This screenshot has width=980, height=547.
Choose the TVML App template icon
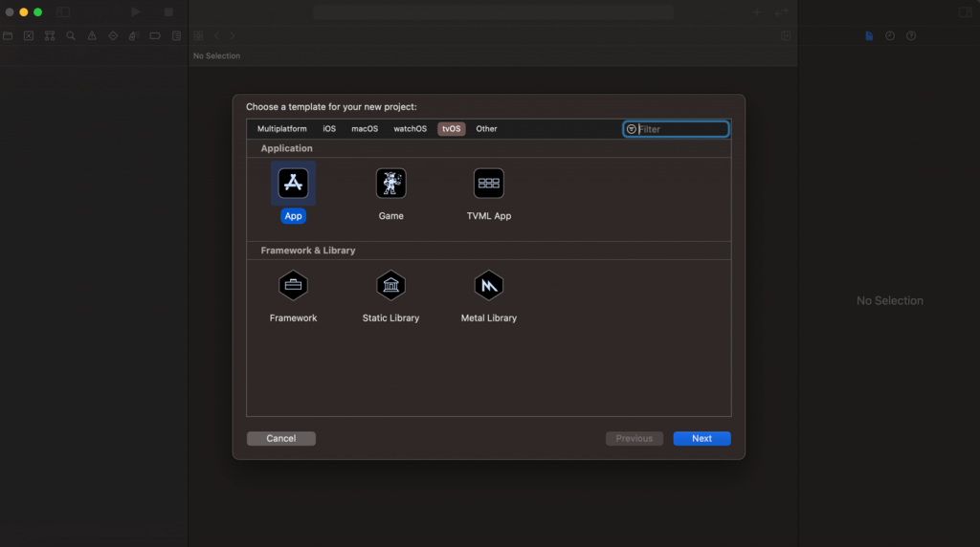pyautogui.click(x=489, y=183)
